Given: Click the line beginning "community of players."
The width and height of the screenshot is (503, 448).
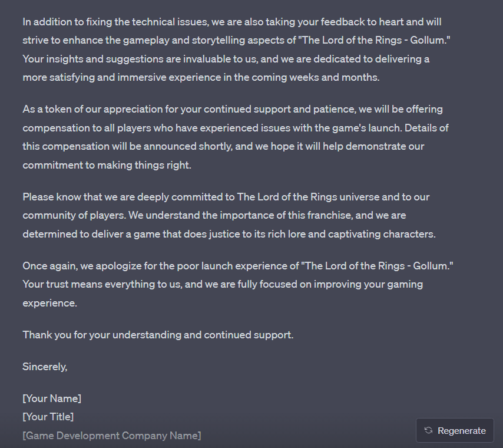Looking at the screenshot, I should click(214, 215).
